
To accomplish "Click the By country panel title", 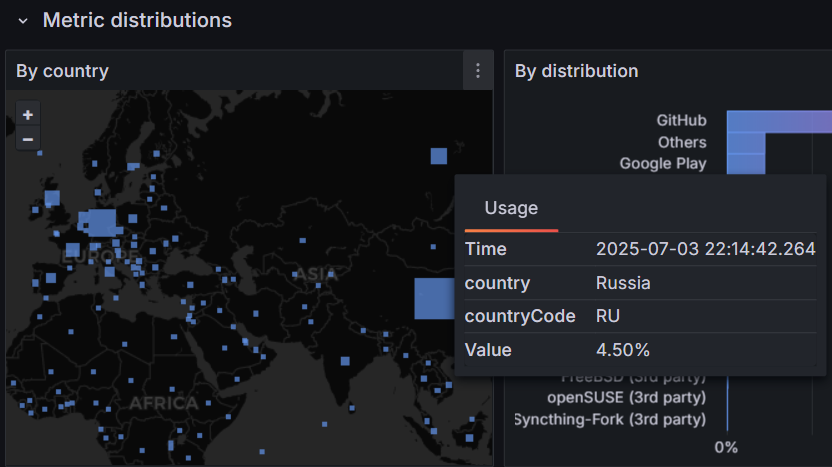I will click(x=62, y=71).
